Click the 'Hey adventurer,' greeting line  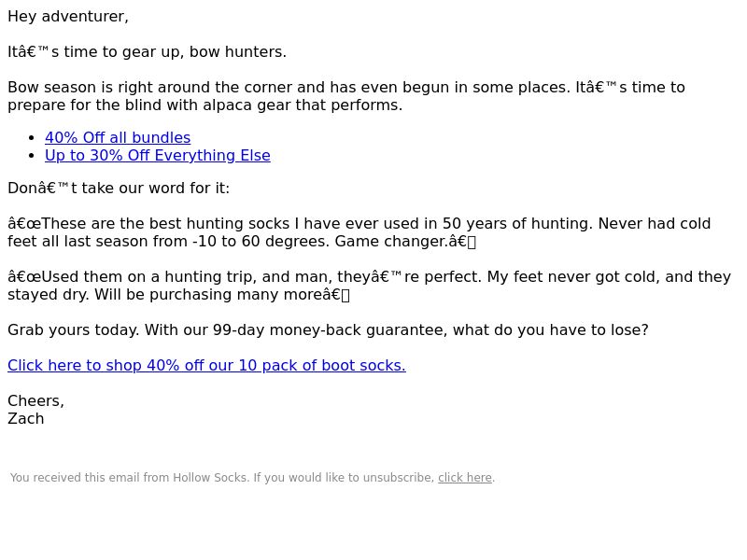pyautogui.click(x=68, y=17)
